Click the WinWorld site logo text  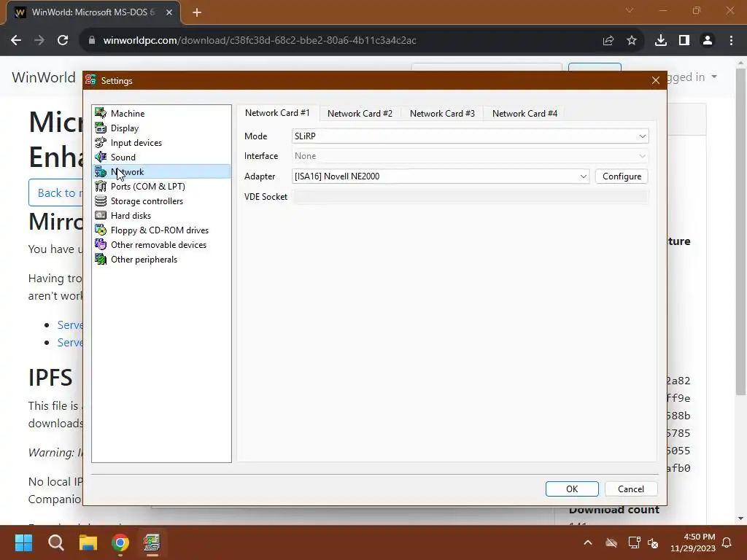click(x=43, y=77)
